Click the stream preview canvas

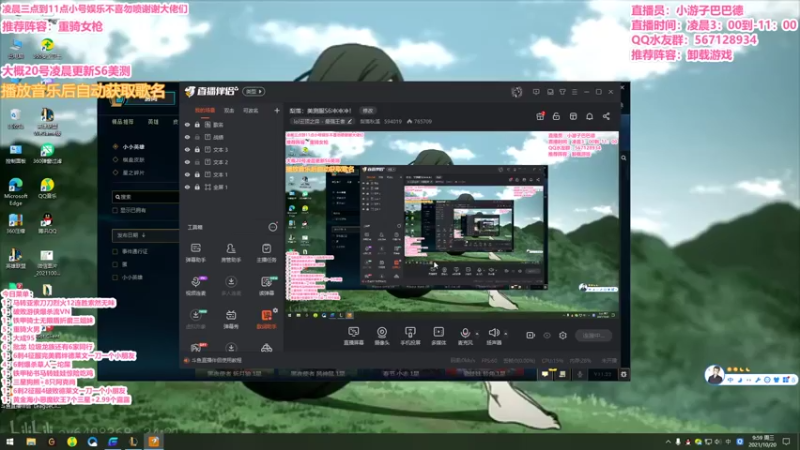[452, 226]
